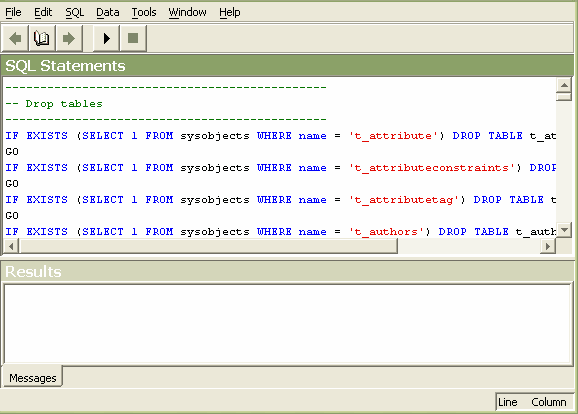
Task: Click the vertical scrollbar thumb in SQL editor
Action: (x=564, y=97)
